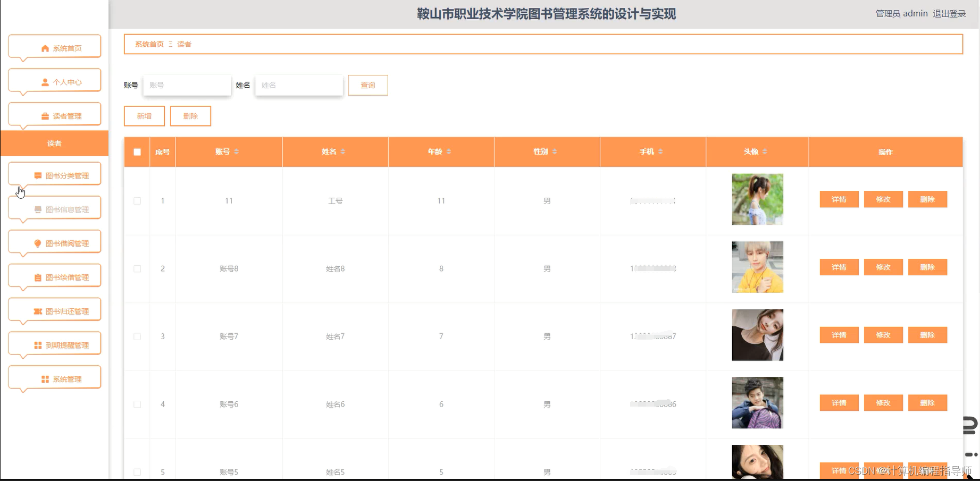Viewport: 980px width, 481px height.
Task: Click avatar thumbnail in 账号6 row
Action: [x=757, y=403]
